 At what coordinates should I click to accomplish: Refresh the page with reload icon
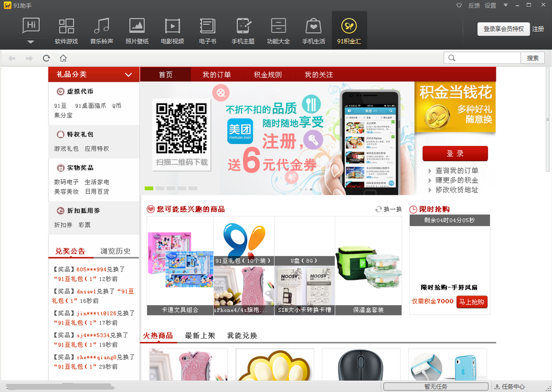click(46, 58)
